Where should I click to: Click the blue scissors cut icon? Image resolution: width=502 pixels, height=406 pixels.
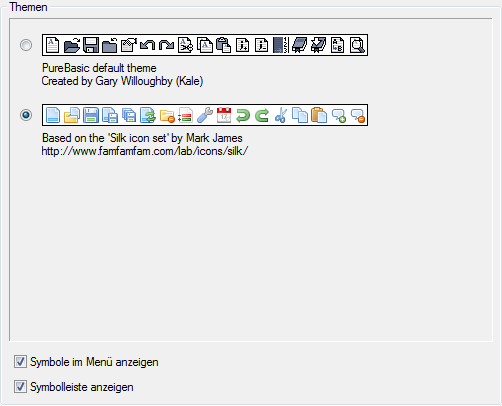coord(281,115)
